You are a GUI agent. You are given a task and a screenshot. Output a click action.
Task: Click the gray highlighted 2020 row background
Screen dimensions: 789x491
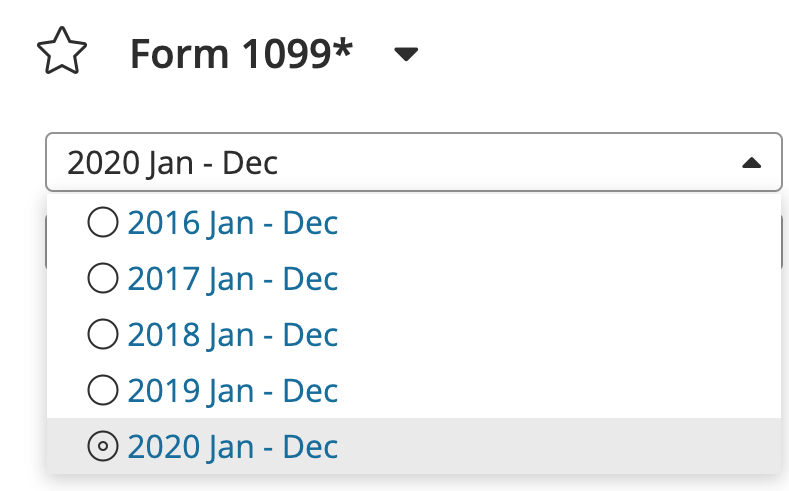560,446
